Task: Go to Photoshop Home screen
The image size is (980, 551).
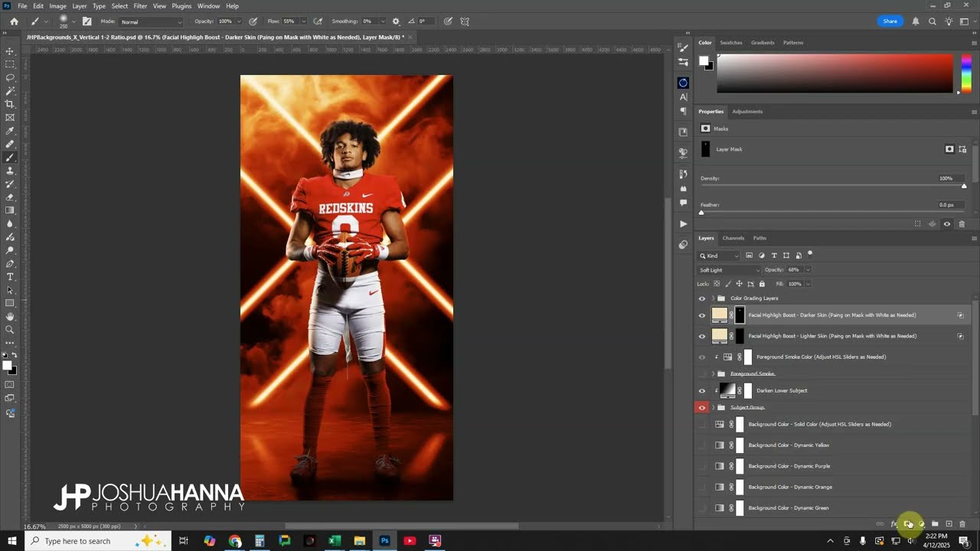Action: click(x=14, y=21)
